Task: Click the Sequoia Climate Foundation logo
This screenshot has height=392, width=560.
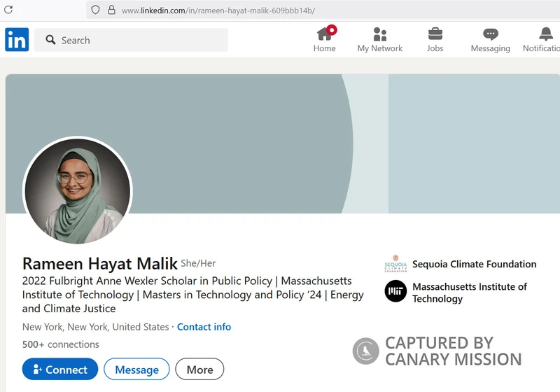Action: coord(395,263)
